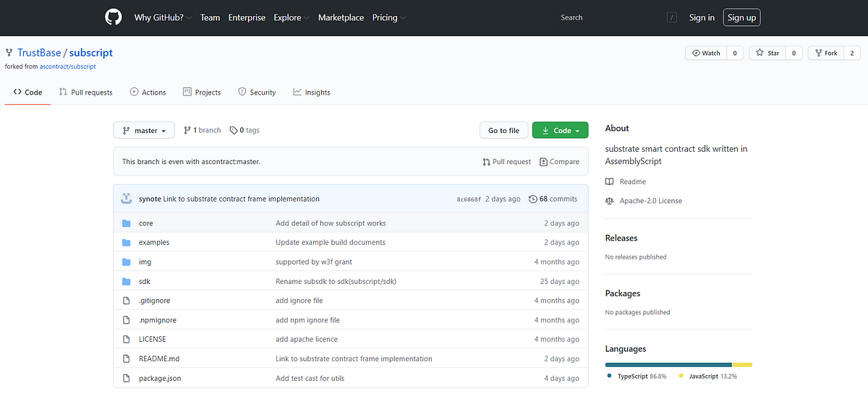Open the GitHub home logo
The image size is (868, 396).
coord(114,17)
